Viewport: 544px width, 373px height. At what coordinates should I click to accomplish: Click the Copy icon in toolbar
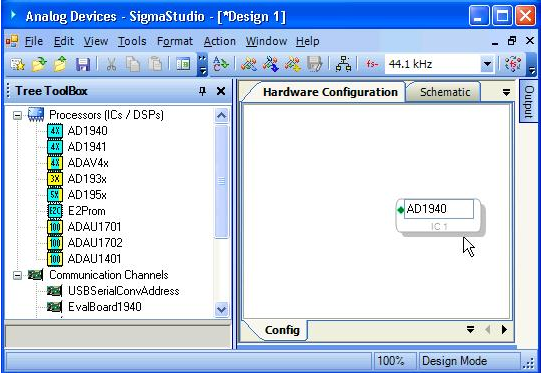tap(133, 64)
